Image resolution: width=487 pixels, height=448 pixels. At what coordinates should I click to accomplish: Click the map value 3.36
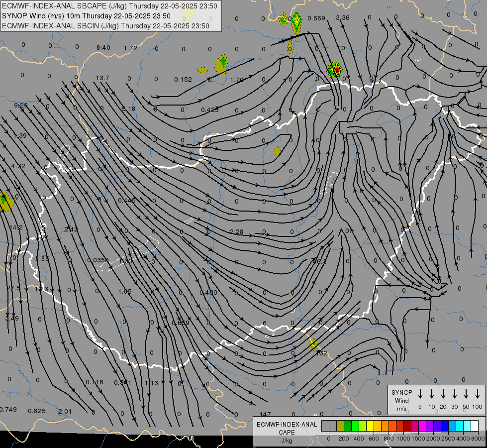click(343, 18)
